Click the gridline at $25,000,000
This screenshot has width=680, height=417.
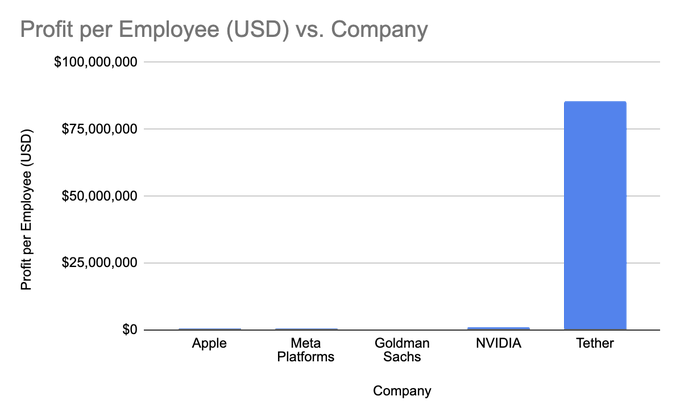(350, 263)
